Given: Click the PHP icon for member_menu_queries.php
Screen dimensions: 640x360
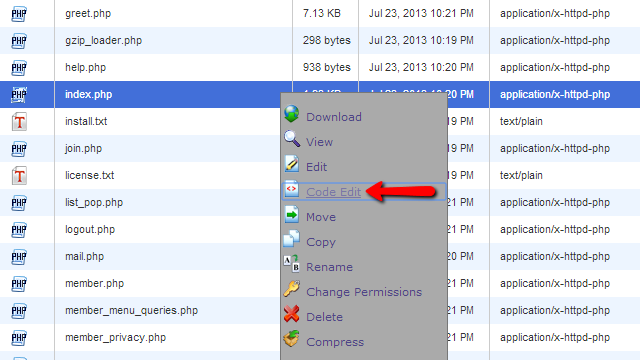Looking at the screenshot, I should pyautogui.click(x=19, y=311).
